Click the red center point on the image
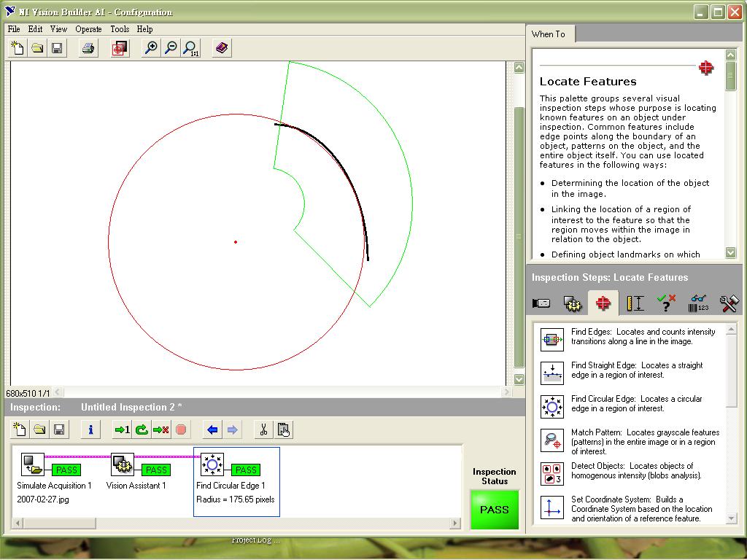 point(236,242)
